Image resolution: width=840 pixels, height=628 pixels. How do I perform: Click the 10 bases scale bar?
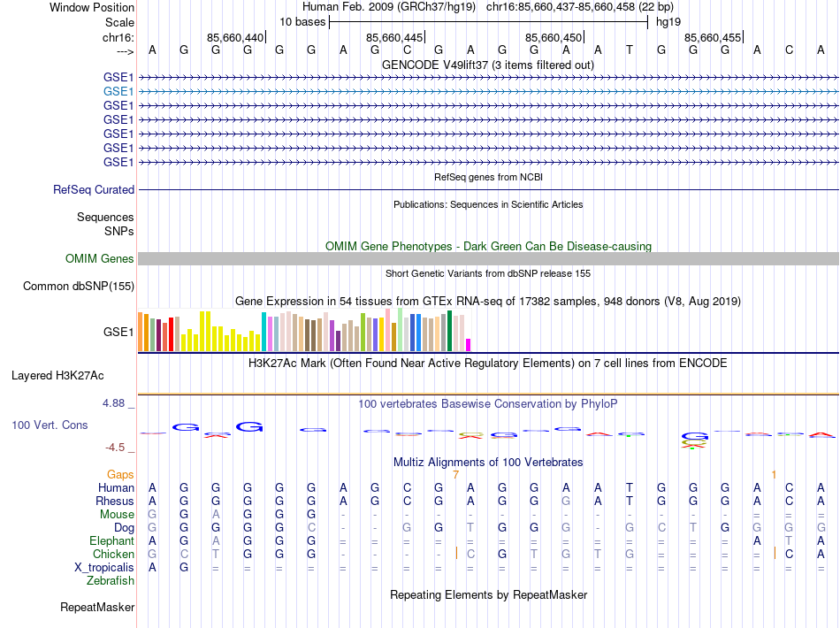point(488,21)
